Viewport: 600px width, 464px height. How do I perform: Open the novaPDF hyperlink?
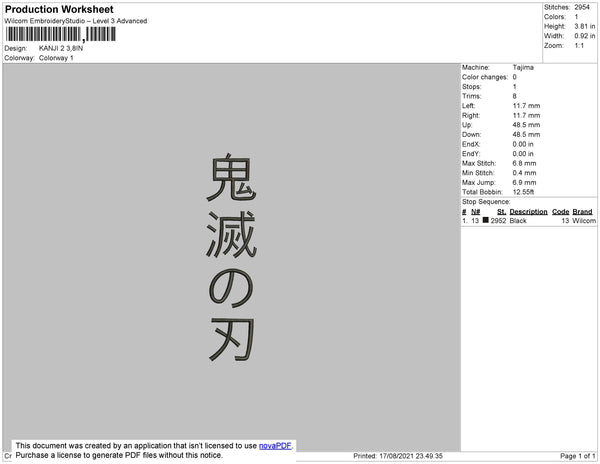click(275, 446)
